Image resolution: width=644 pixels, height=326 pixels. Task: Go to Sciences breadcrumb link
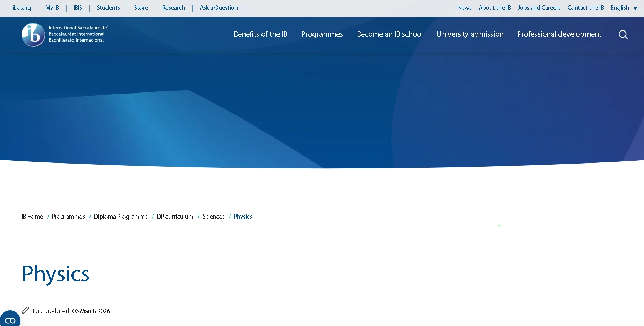[213, 217]
